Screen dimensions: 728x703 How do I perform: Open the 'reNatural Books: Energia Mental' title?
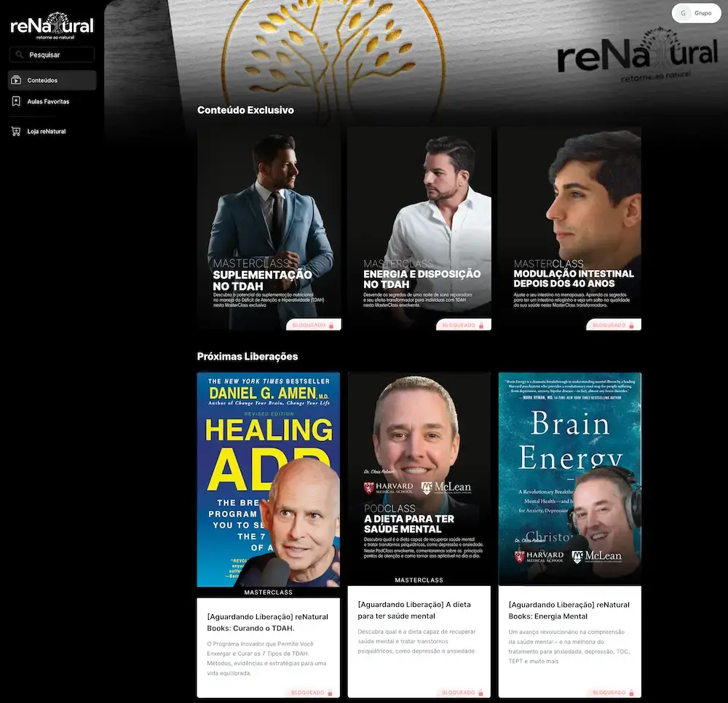pyautogui.click(x=569, y=610)
